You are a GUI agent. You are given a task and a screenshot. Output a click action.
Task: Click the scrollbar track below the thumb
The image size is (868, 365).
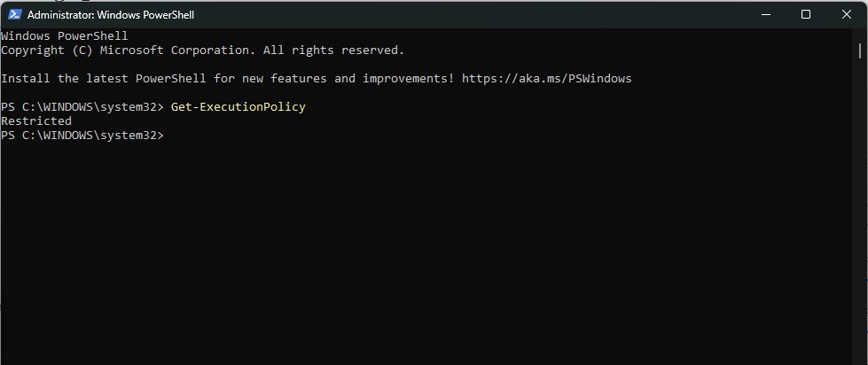[x=860, y=210]
